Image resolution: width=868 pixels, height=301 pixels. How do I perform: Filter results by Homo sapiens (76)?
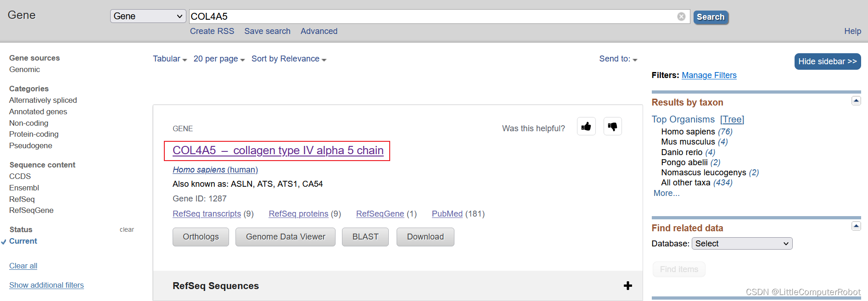[x=697, y=132]
